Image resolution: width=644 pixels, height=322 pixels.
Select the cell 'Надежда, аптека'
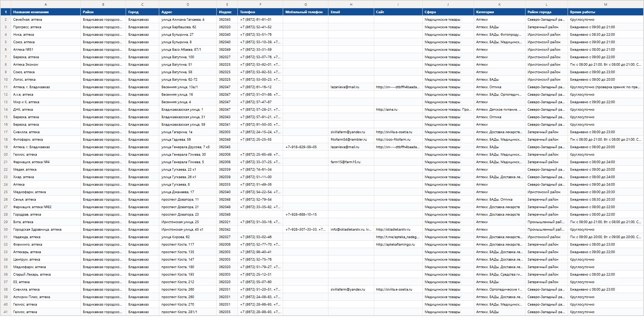pos(46,237)
